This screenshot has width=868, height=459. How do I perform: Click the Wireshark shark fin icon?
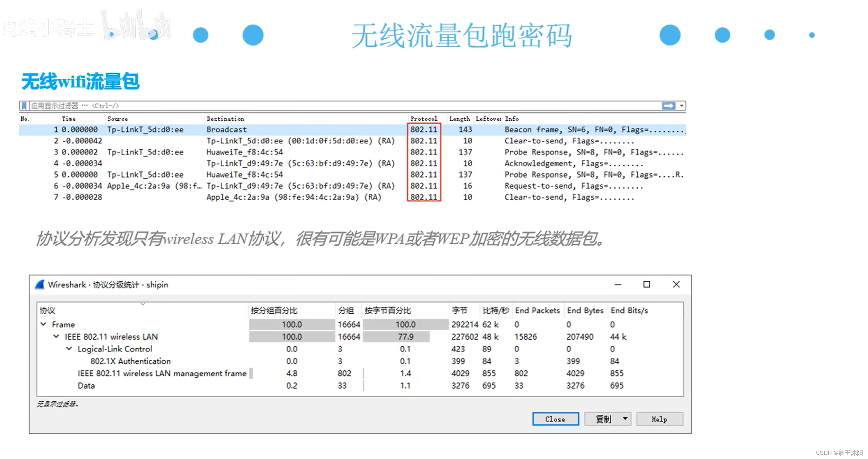pos(40,285)
